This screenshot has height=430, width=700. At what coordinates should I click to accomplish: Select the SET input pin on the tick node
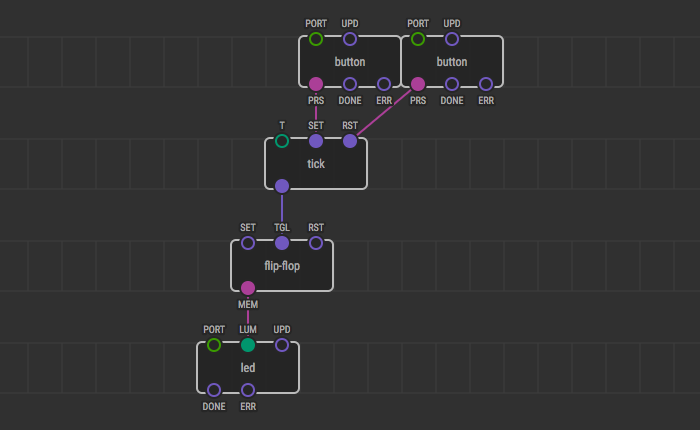(x=316, y=141)
